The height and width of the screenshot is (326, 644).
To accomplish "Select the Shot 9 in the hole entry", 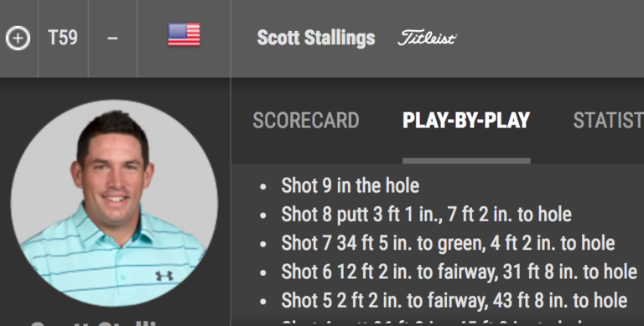I will (350, 185).
